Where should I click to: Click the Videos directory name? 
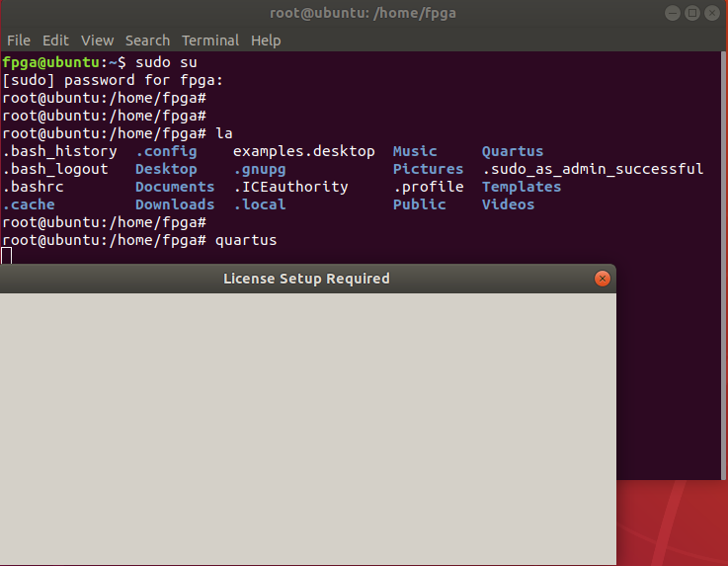508,204
